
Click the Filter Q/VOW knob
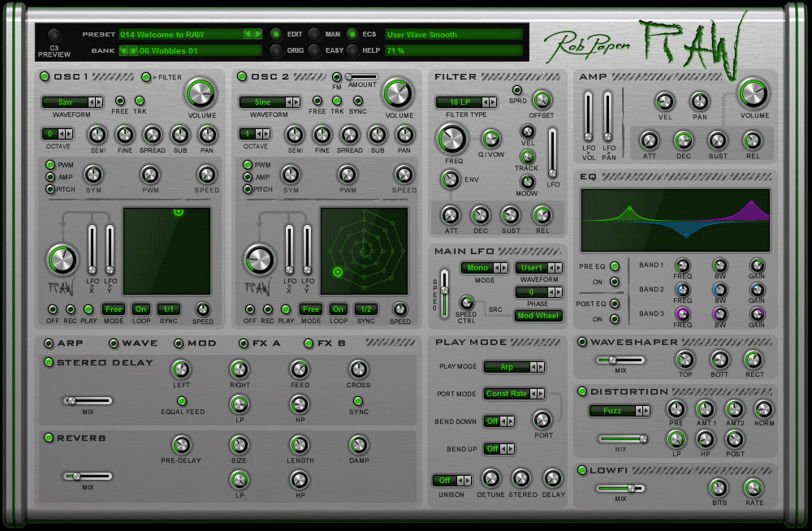490,139
